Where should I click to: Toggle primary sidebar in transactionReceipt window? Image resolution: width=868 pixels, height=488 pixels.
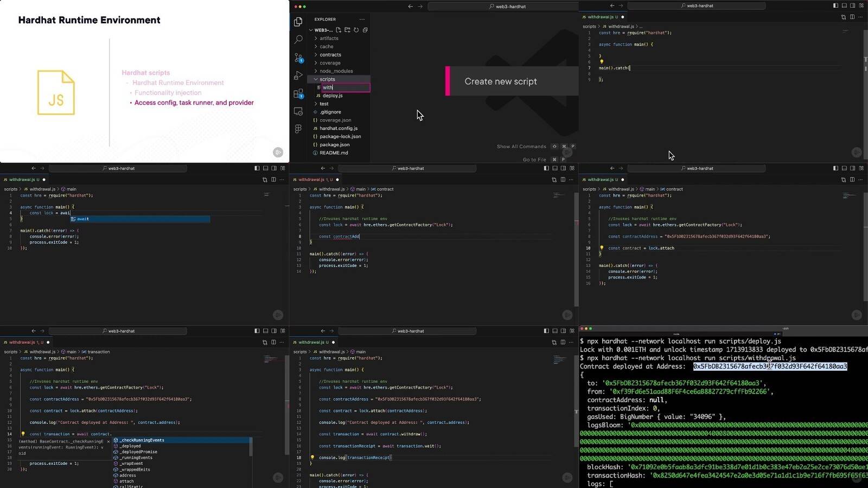(546, 331)
